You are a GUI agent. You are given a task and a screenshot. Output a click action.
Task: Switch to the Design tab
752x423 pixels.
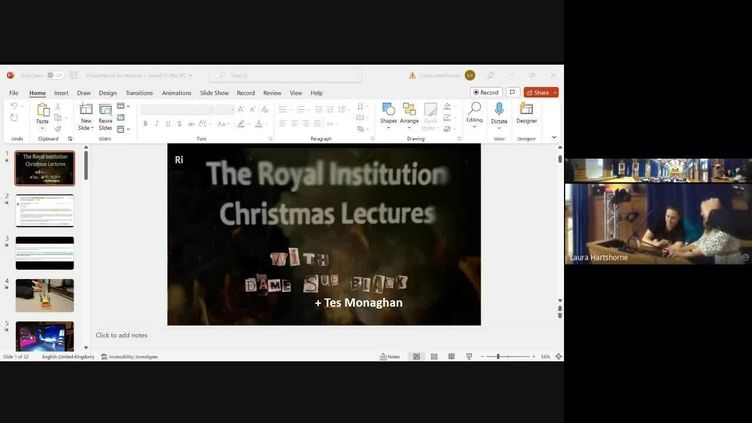pos(107,93)
